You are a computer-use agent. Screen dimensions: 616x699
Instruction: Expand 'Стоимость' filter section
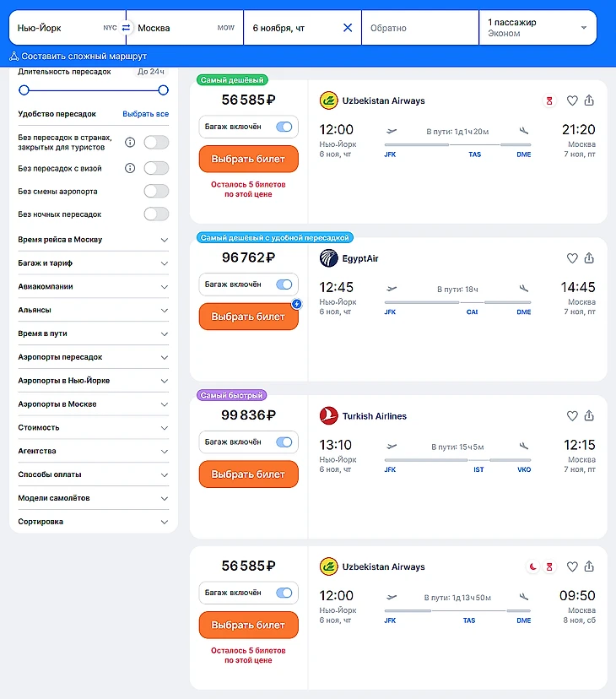pyautogui.click(x=93, y=427)
